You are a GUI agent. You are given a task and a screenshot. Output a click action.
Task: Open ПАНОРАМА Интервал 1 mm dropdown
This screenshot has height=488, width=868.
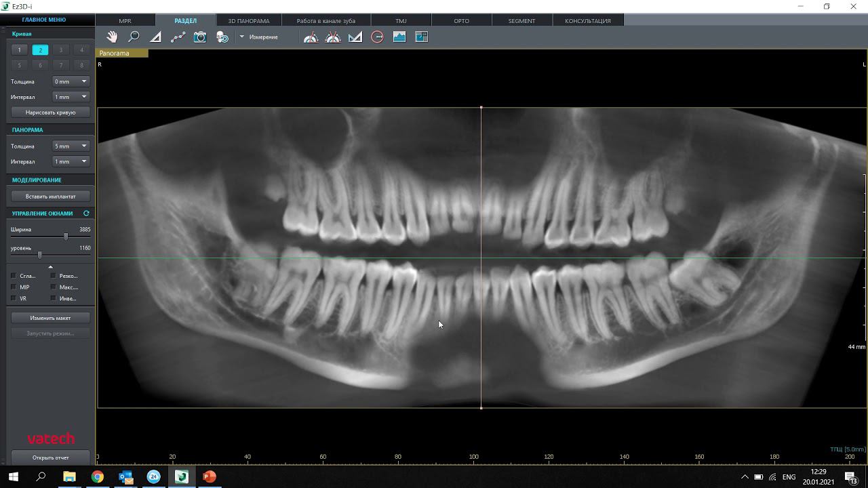click(71, 161)
